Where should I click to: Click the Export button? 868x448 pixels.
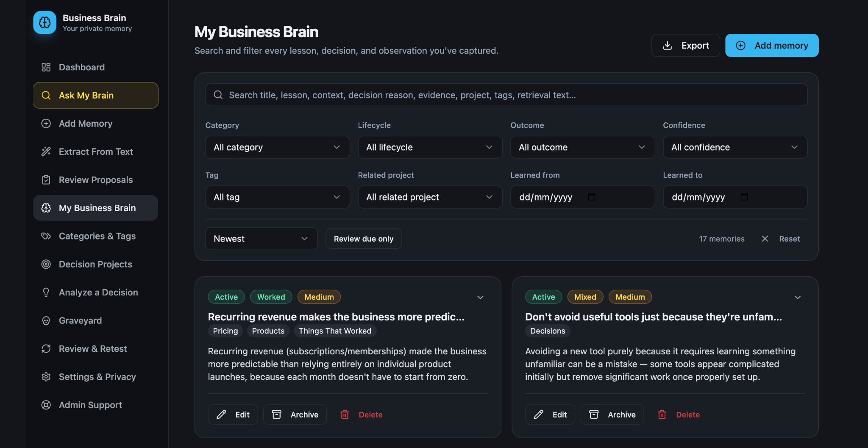coord(686,45)
